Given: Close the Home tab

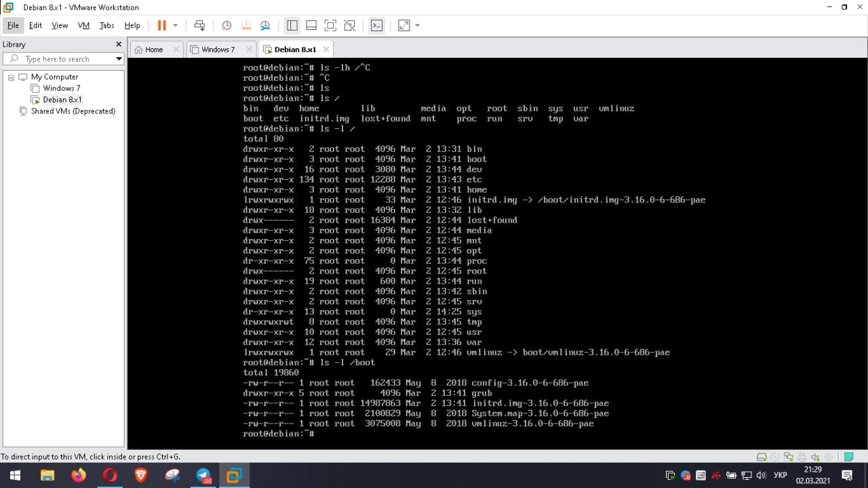Looking at the screenshot, I should (x=176, y=50).
